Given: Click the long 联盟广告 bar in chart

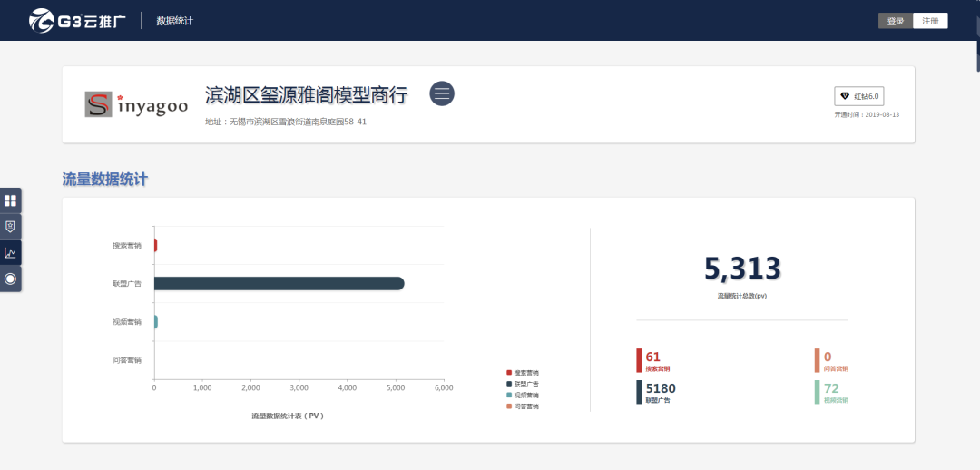Looking at the screenshot, I should pos(278,284).
